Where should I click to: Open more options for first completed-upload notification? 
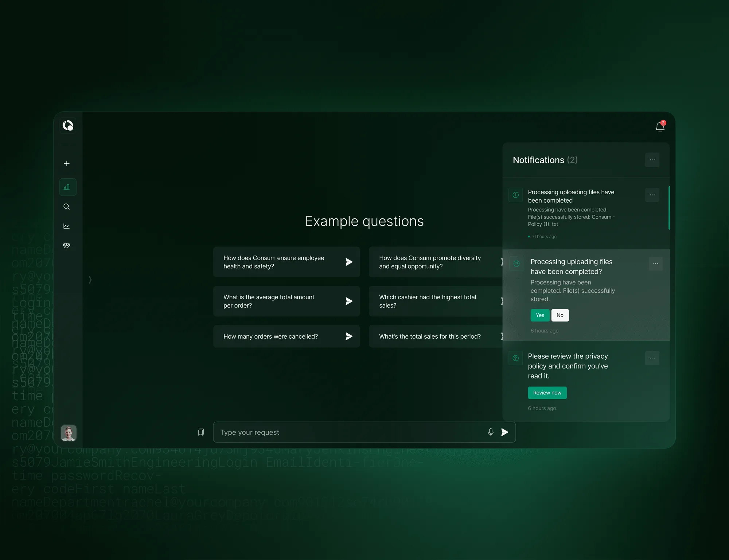coord(652,195)
